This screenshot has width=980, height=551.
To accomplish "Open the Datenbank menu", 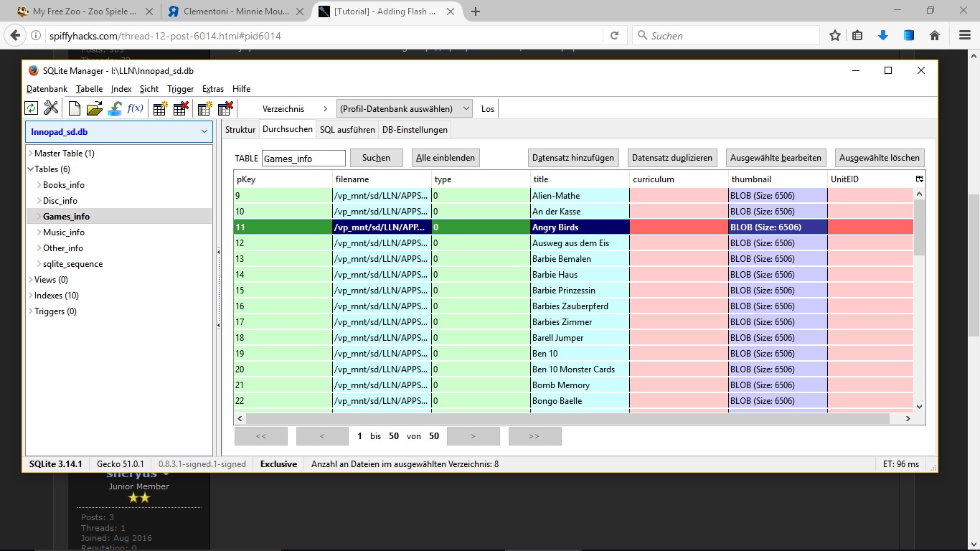I will [47, 89].
